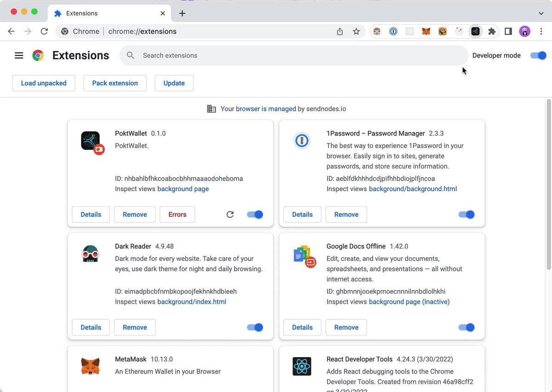This screenshot has width=552, height=392.
Task: Open Details for Google Docs Offline
Action: (302, 328)
